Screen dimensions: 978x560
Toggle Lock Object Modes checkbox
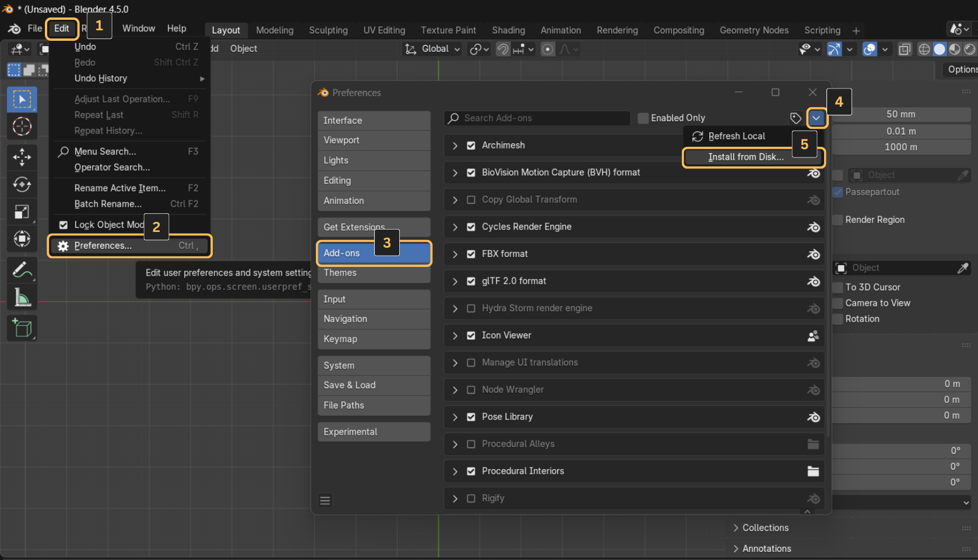[64, 225]
